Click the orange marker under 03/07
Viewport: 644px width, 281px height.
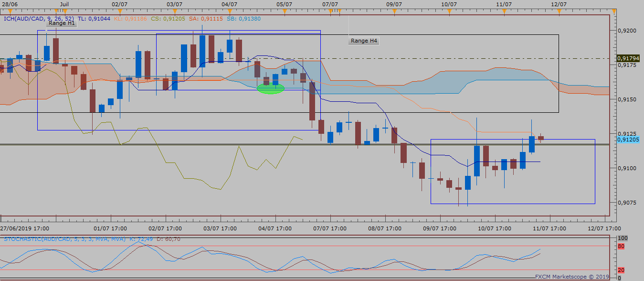click(175, 11)
